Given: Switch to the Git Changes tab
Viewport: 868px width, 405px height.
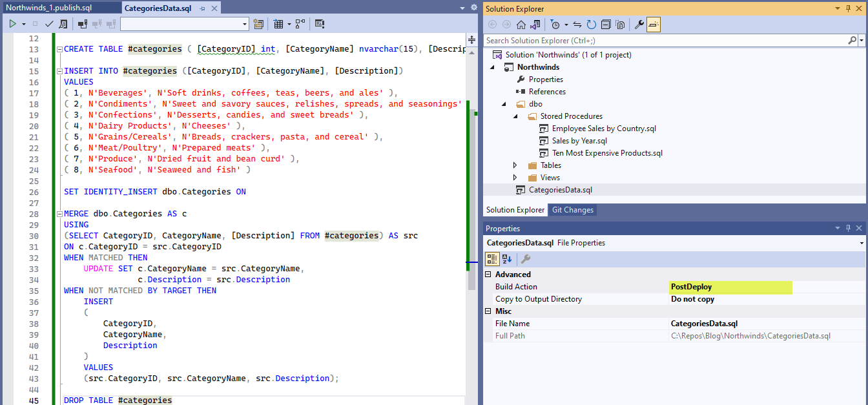Looking at the screenshot, I should click(x=572, y=209).
